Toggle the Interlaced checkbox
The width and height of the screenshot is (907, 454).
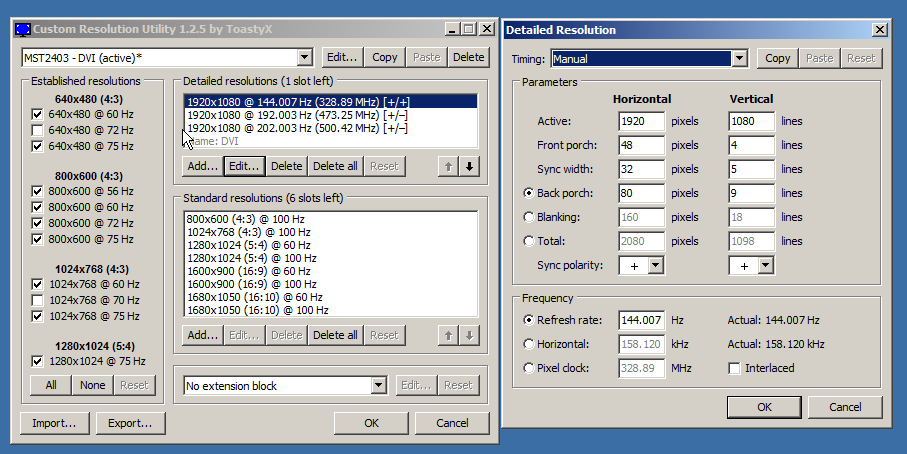(x=735, y=368)
